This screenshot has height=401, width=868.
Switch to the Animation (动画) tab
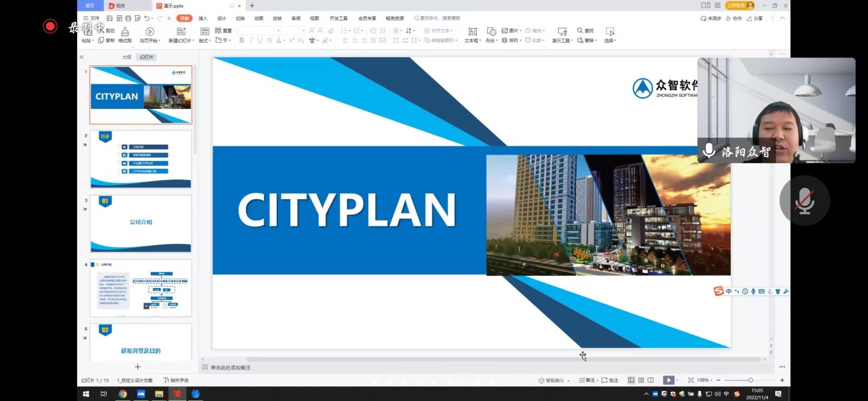259,18
